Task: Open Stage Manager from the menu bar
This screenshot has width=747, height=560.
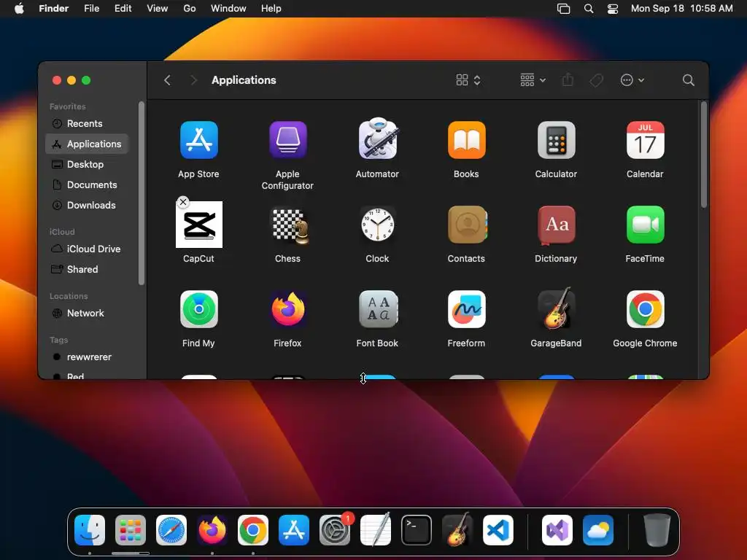Action: coord(564,9)
